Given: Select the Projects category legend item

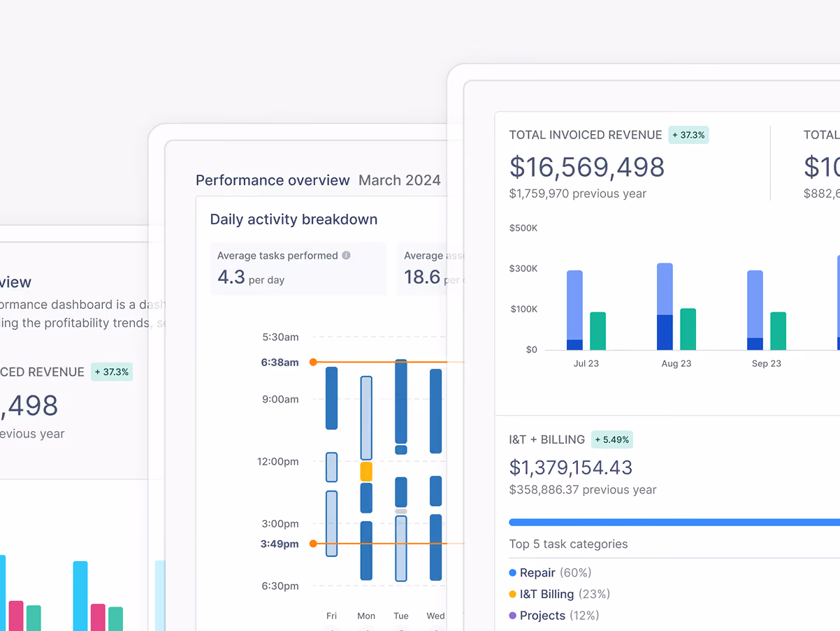Looking at the screenshot, I should pos(554,616).
